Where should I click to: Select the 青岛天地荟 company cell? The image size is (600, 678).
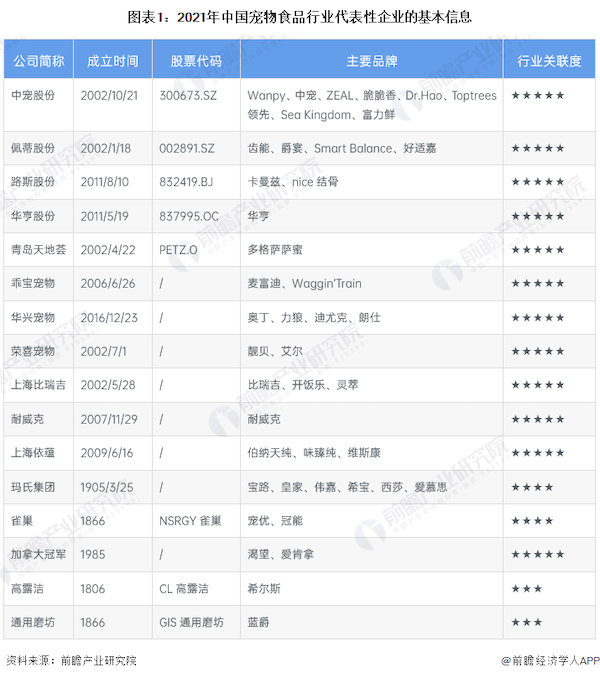click(x=38, y=249)
